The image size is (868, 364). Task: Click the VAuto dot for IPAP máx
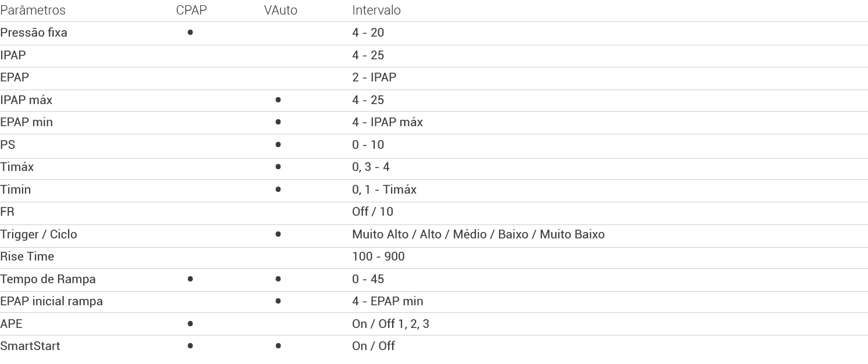coord(278,100)
